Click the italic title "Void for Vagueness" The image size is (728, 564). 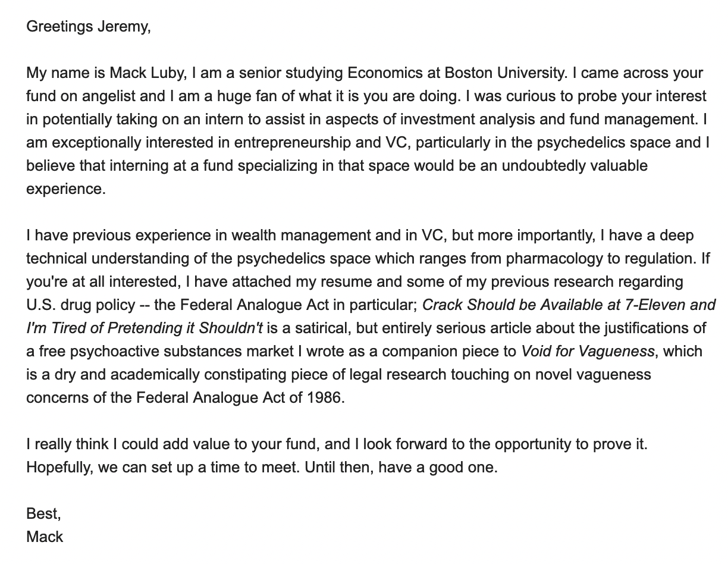point(588,351)
